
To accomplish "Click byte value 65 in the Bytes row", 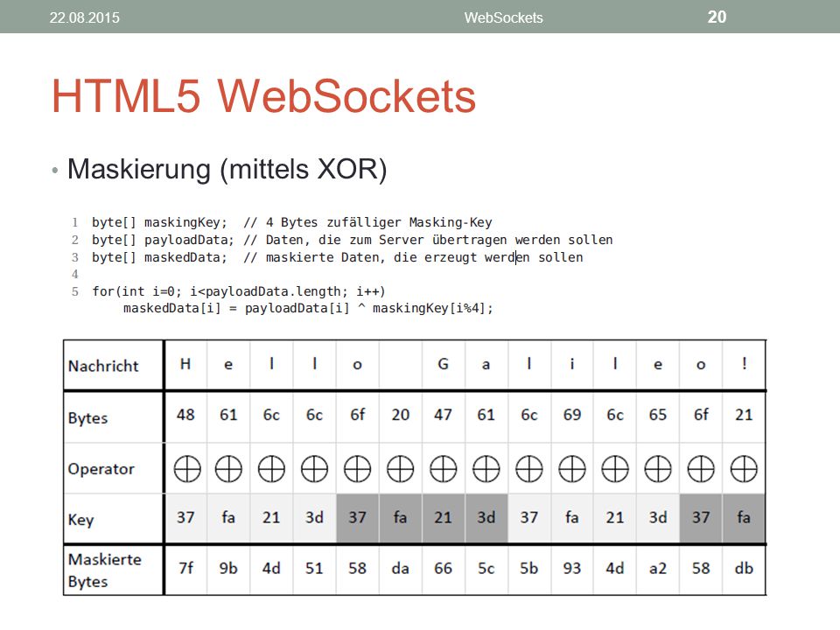I will (x=658, y=415).
